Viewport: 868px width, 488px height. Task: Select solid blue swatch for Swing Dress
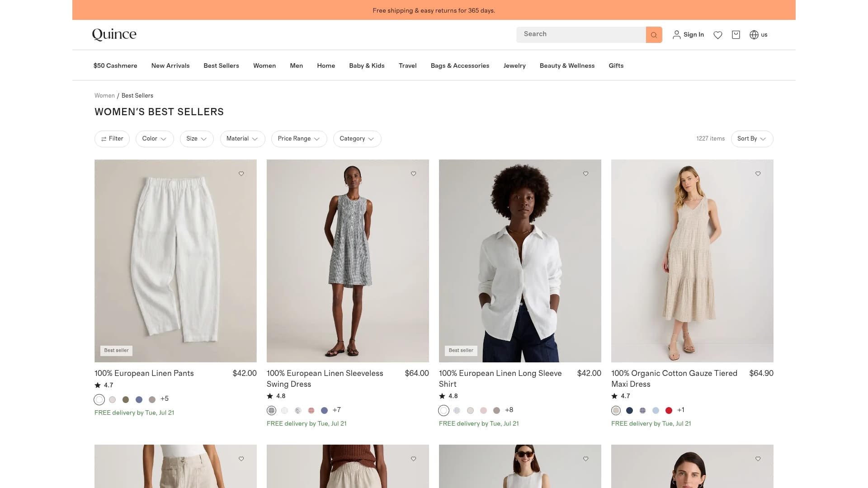pos(324,410)
